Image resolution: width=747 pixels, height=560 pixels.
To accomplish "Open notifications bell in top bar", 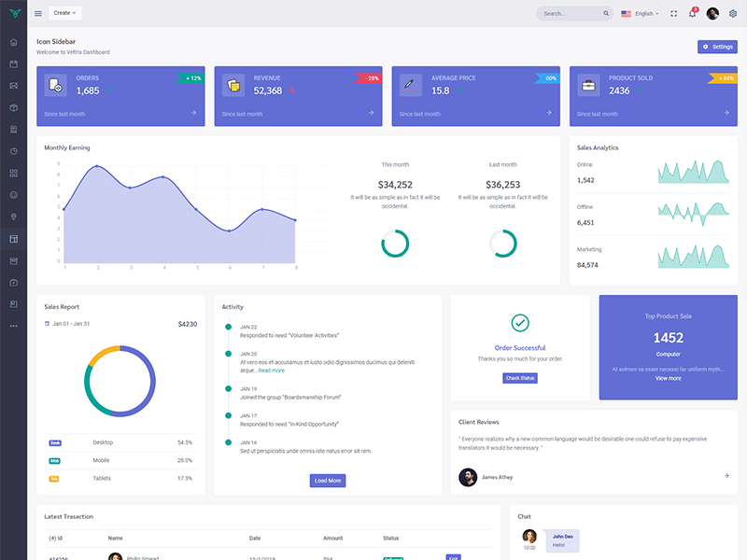I will (x=692, y=13).
